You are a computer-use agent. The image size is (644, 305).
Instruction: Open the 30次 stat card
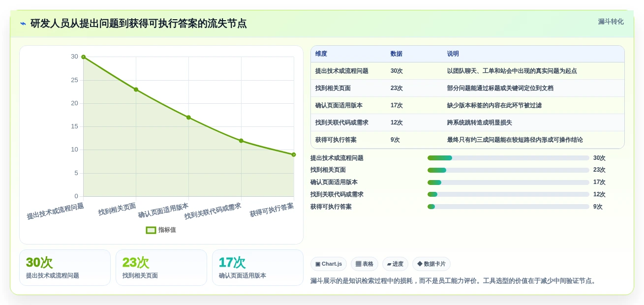[x=65, y=268]
